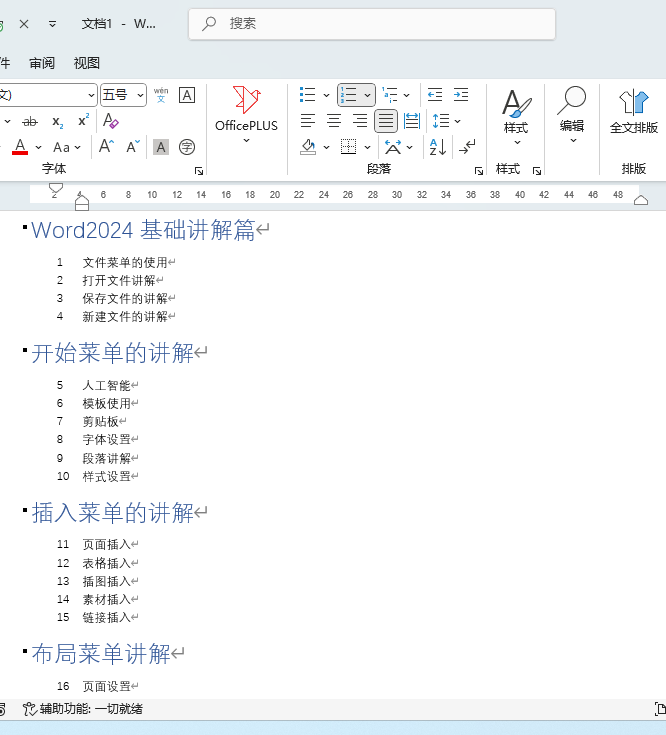Click the heading 插入菜单的讲解
This screenshot has height=735, width=666.
click(x=112, y=513)
